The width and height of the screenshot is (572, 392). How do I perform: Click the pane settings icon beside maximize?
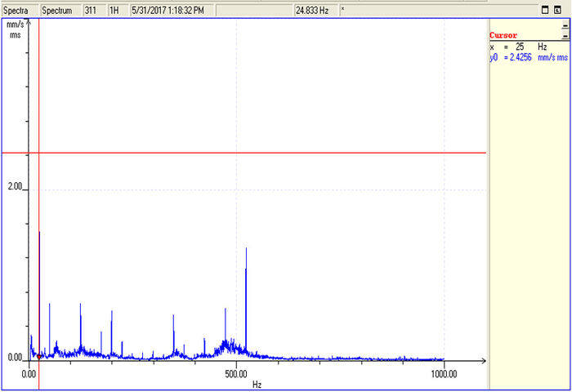click(x=557, y=11)
